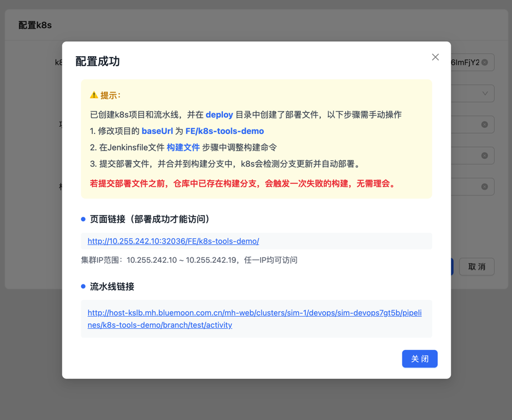Click the 取消 button in the background form

(x=476, y=267)
